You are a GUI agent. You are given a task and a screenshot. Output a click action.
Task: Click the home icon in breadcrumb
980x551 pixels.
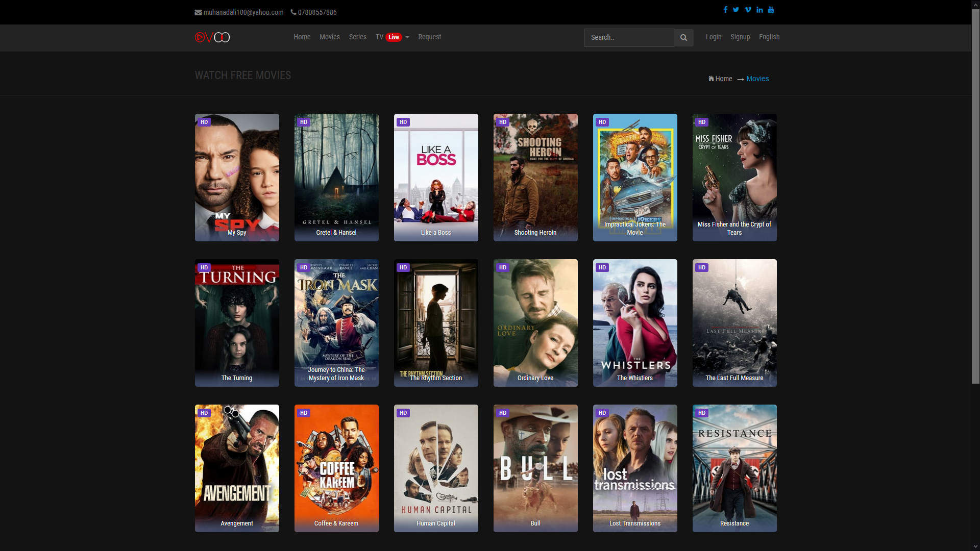click(711, 79)
